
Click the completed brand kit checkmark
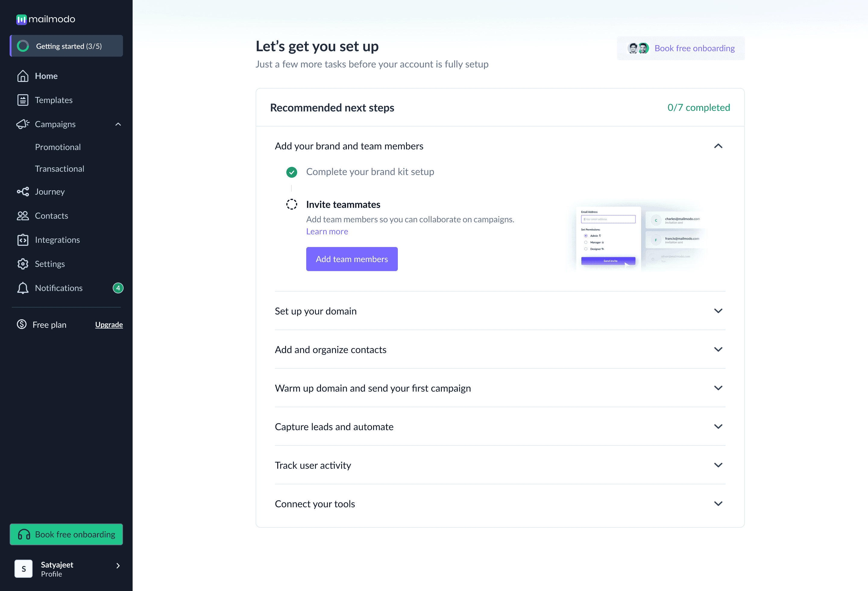[x=292, y=172]
